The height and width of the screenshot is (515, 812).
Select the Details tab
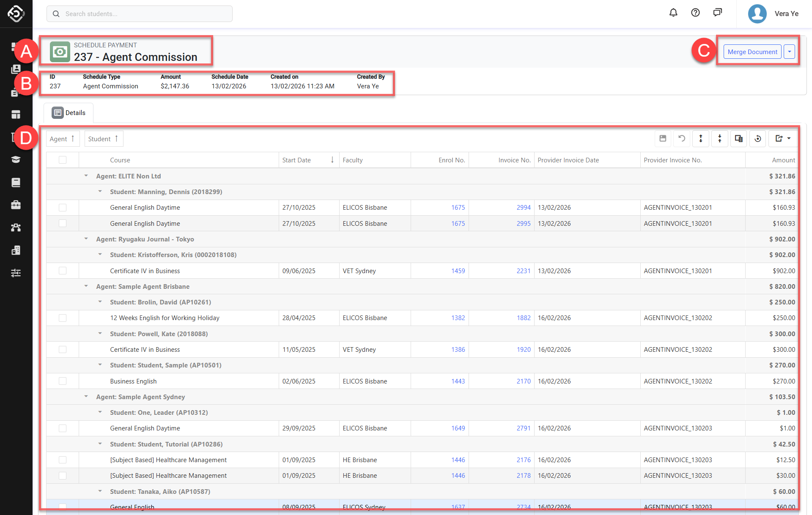69,113
